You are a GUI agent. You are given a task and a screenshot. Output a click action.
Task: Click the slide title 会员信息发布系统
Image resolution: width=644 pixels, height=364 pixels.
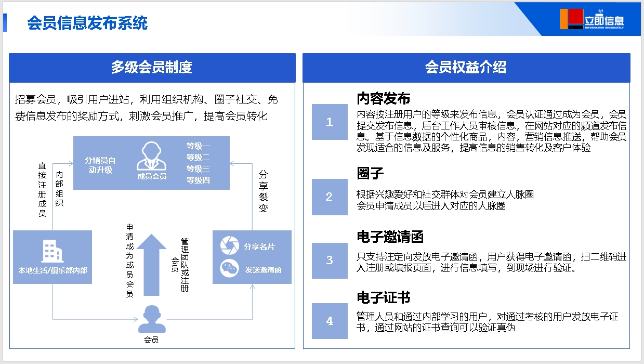(87, 23)
